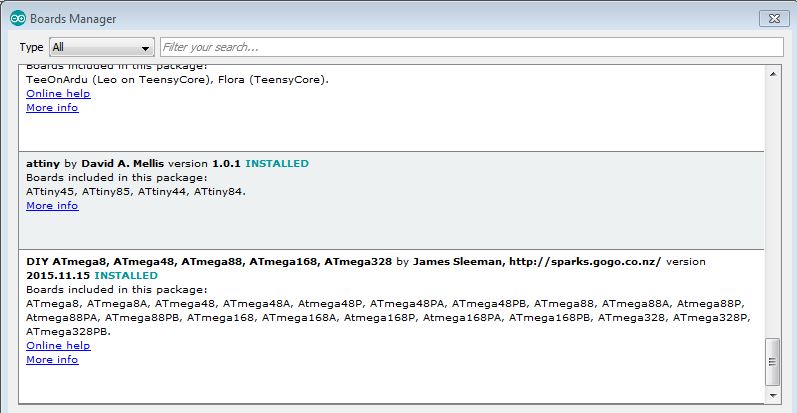Open More info link for attiny package

tap(52, 206)
